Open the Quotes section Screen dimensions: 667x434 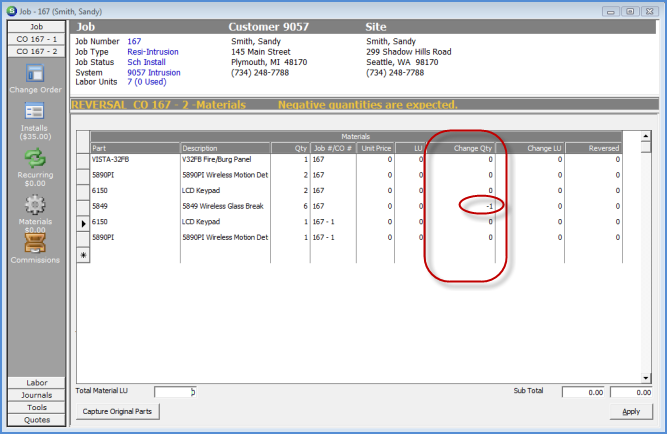coord(37,420)
